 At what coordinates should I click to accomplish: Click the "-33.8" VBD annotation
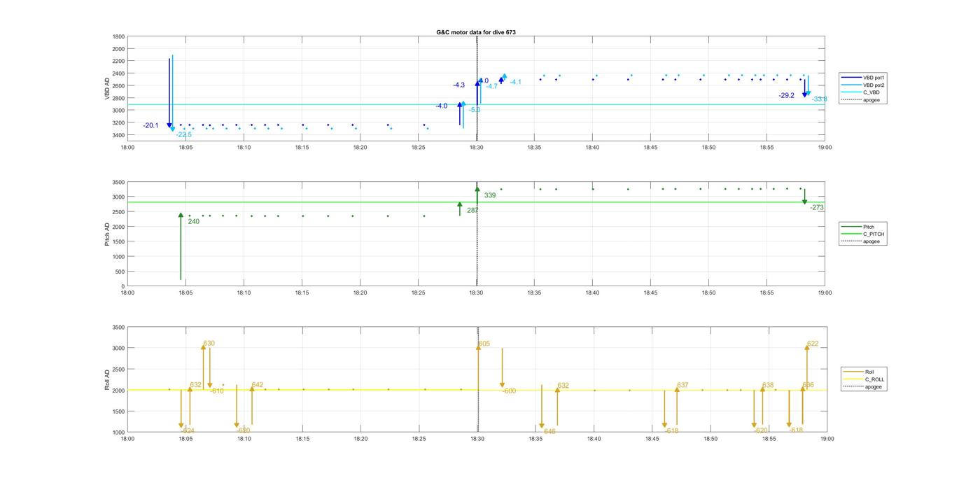820,99
